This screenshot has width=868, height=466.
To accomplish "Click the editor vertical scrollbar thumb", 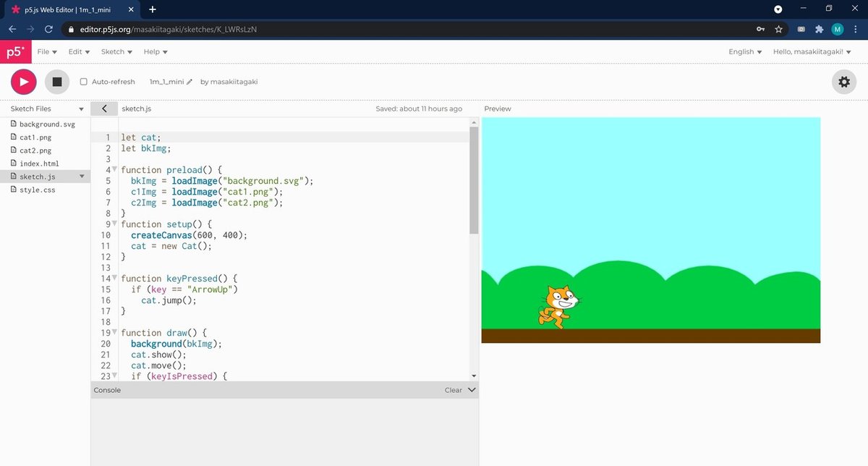I will 474,181.
